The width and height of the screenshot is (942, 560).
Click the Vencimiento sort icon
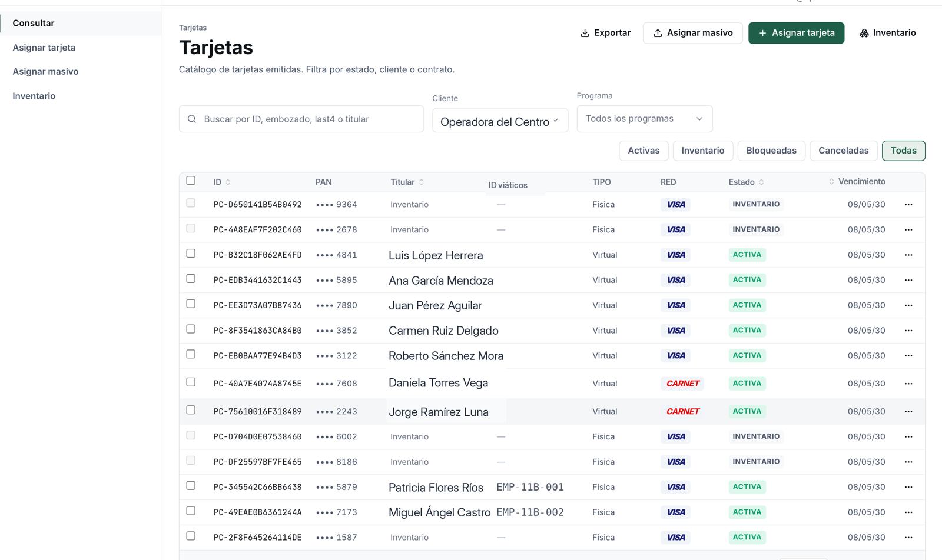(x=831, y=182)
